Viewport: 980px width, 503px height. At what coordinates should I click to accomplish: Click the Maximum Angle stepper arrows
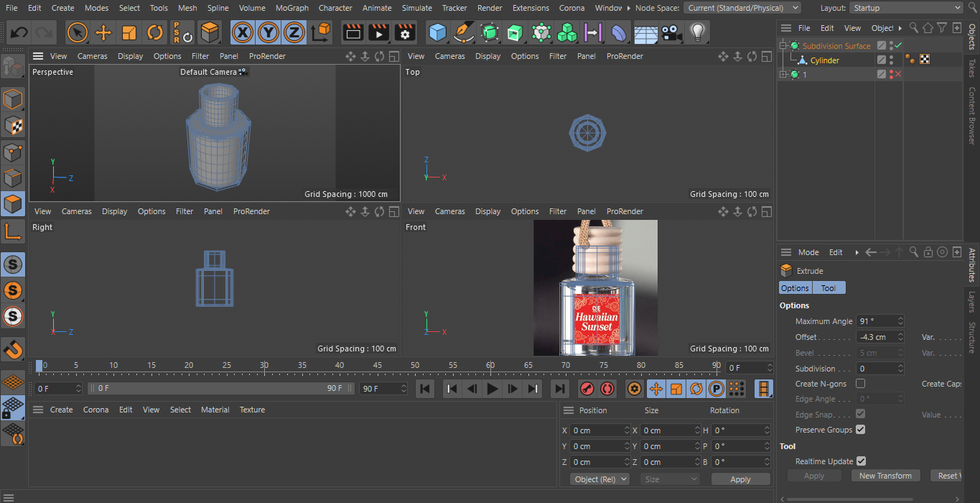[x=900, y=321]
